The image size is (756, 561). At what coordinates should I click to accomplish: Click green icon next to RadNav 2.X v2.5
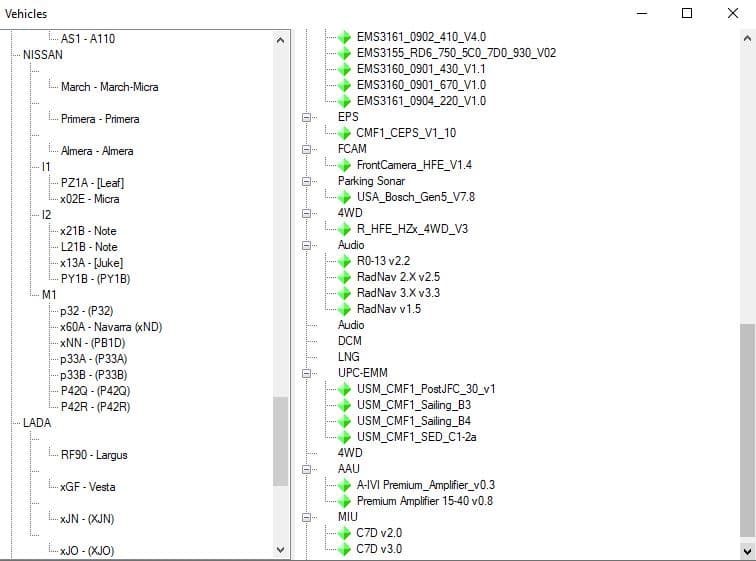coord(344,277)
